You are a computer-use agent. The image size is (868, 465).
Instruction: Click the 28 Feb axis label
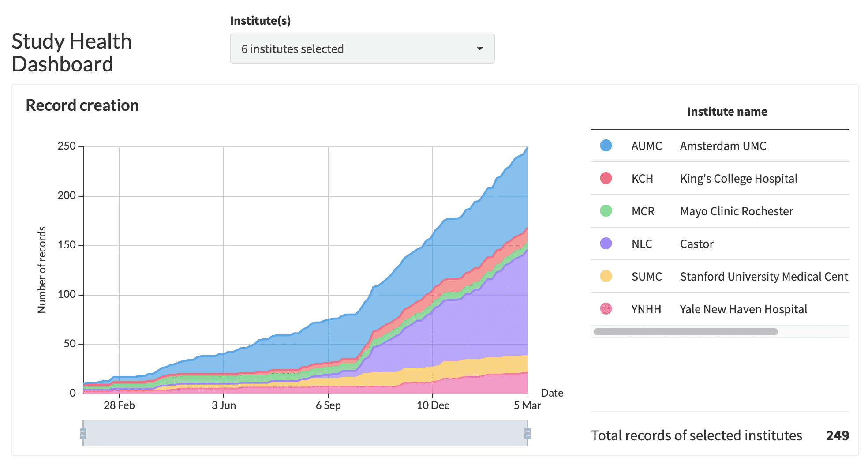click(x=119, y=405)
